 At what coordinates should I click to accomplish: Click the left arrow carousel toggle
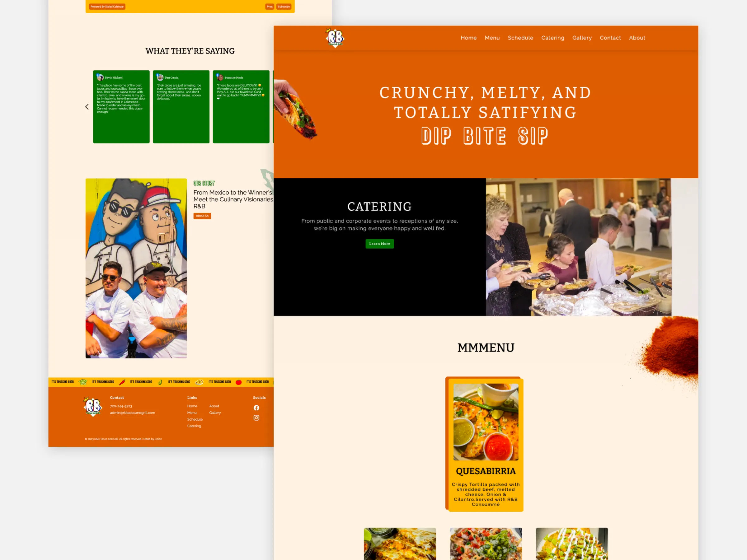(x=87, y=108)
